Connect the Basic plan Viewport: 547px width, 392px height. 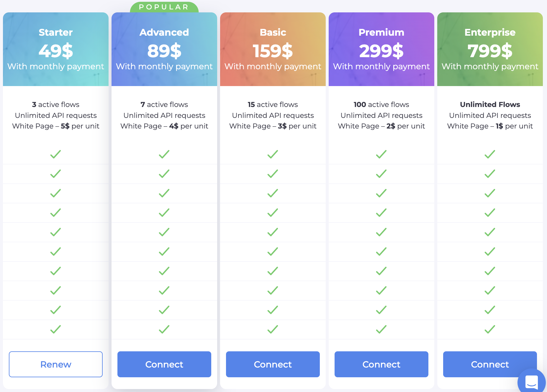click(273, 364)
